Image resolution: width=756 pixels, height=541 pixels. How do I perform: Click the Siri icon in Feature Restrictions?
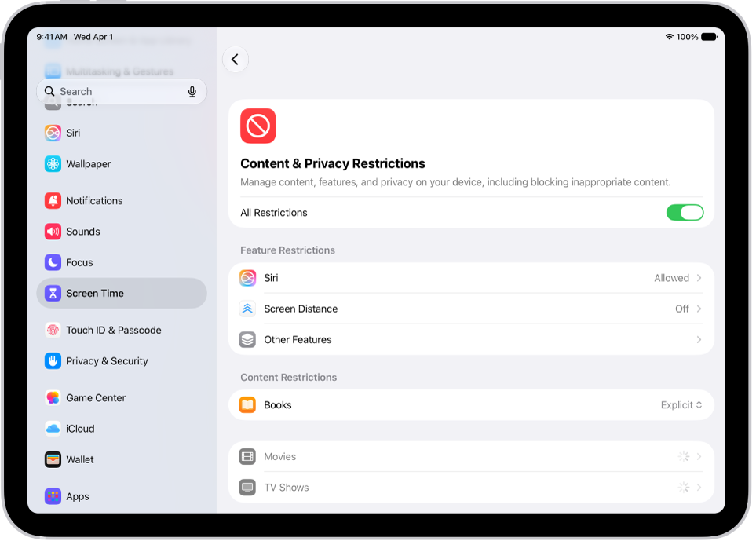(248, 278)
